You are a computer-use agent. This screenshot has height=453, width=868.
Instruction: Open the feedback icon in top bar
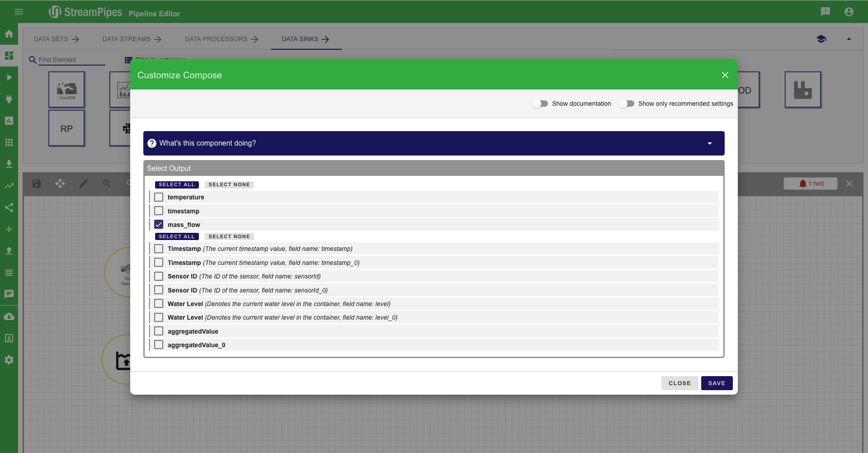pyautogui.click(x=825, y=12)
